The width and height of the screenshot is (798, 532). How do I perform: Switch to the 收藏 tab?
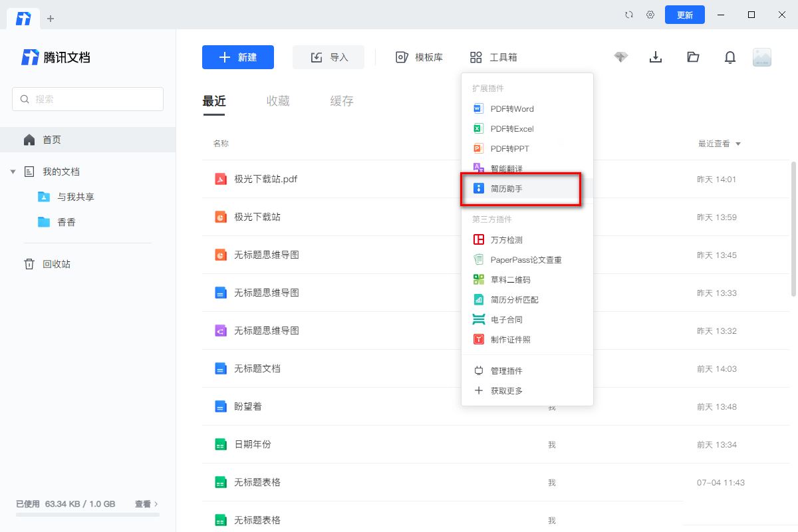tap(278, 101)
